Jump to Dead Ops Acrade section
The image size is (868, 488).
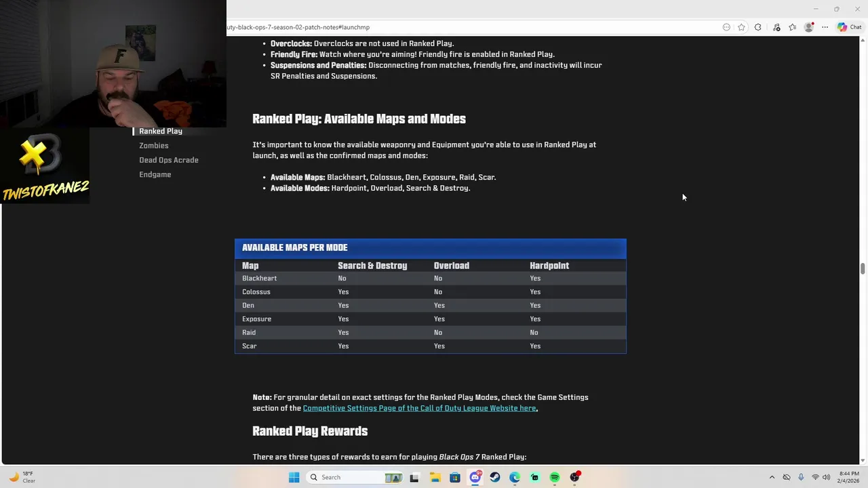point(169,160)
